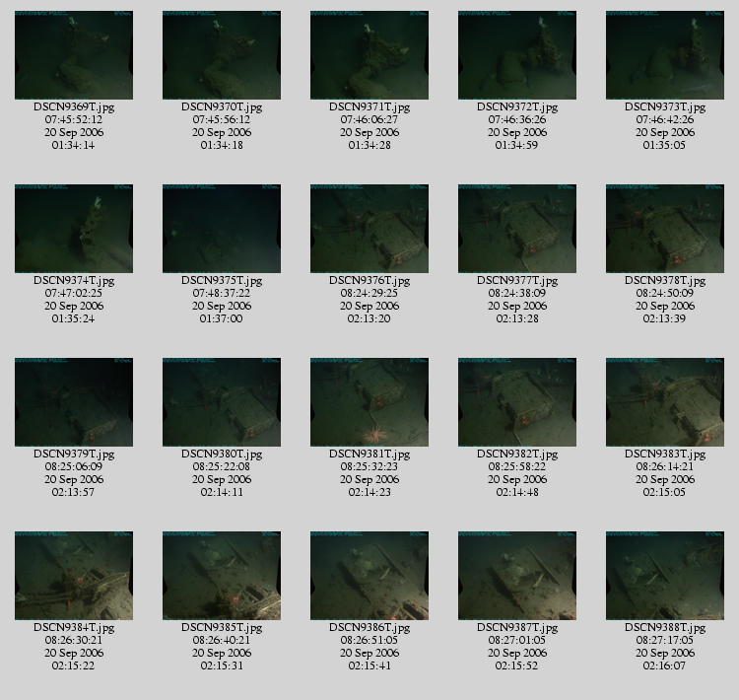Click the DSCN9382T.jpg filename caption
This screenshot has height=700, width=739.
click(x=517, y=455)
